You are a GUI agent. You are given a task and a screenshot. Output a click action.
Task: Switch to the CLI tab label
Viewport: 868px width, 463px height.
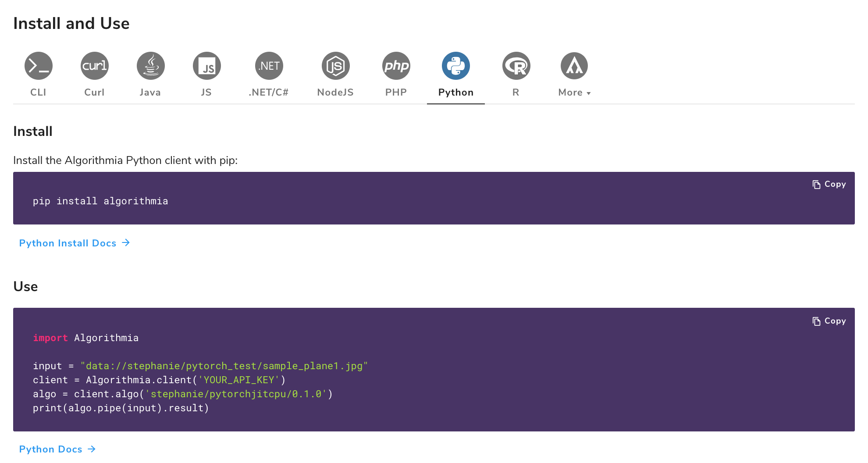pyautogui.click(x=38, y=93)
